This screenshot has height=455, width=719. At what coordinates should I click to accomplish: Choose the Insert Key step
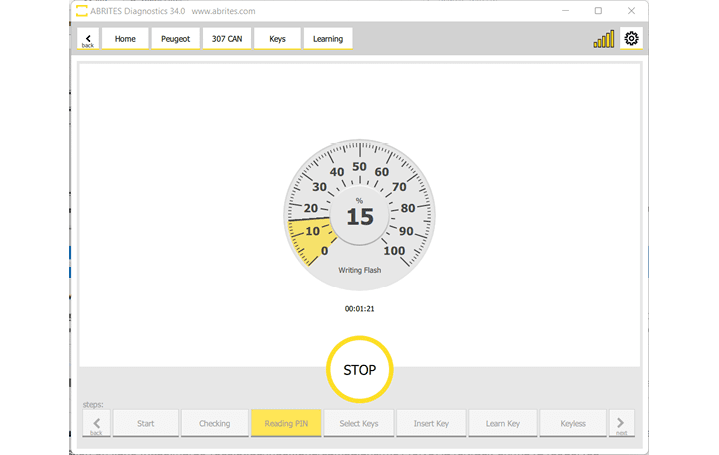(431, 423)
